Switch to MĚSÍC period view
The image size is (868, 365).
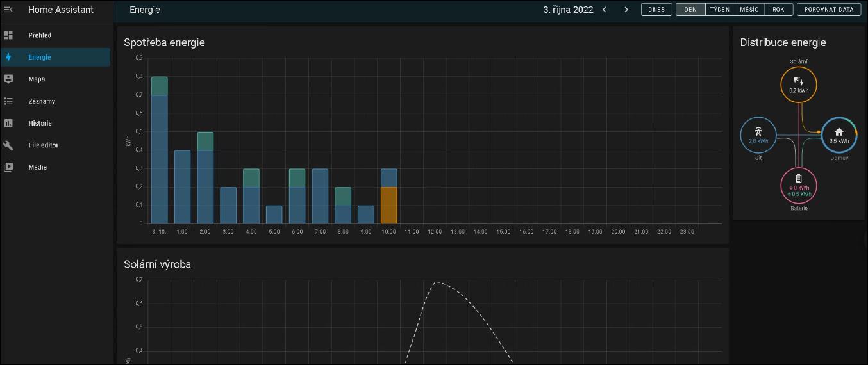pos(749,10)
